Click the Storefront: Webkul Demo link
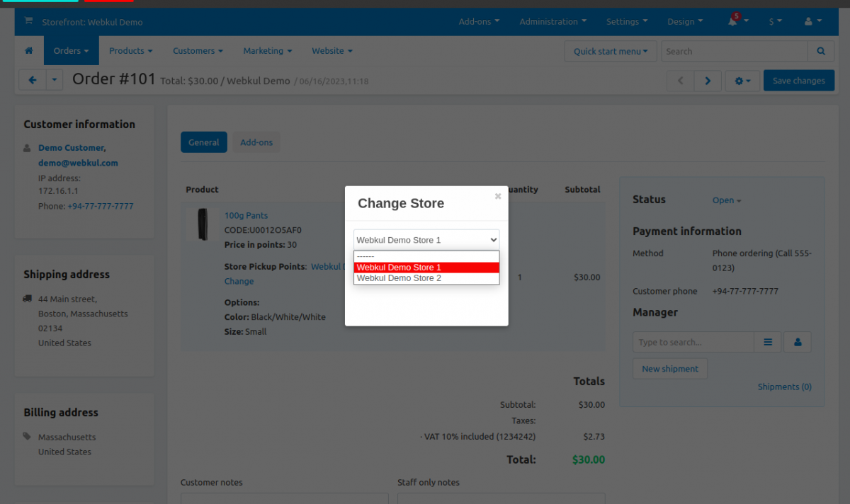The width and height of the screenshot is (850, 504). tap(92, 22)
